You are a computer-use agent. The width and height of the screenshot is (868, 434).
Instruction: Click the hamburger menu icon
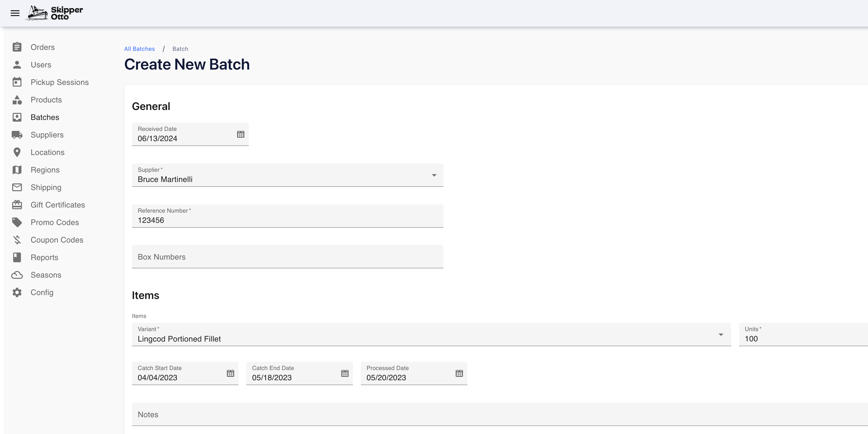coord(15,13)
